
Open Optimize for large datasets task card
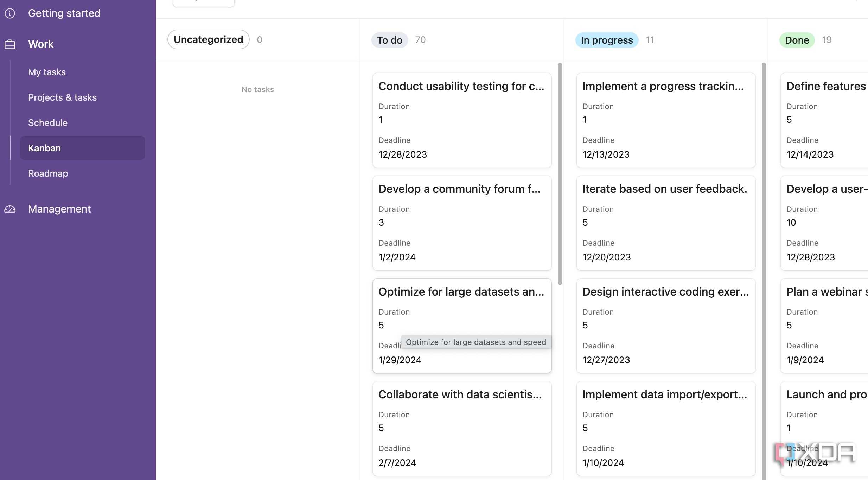coord(462,326)
